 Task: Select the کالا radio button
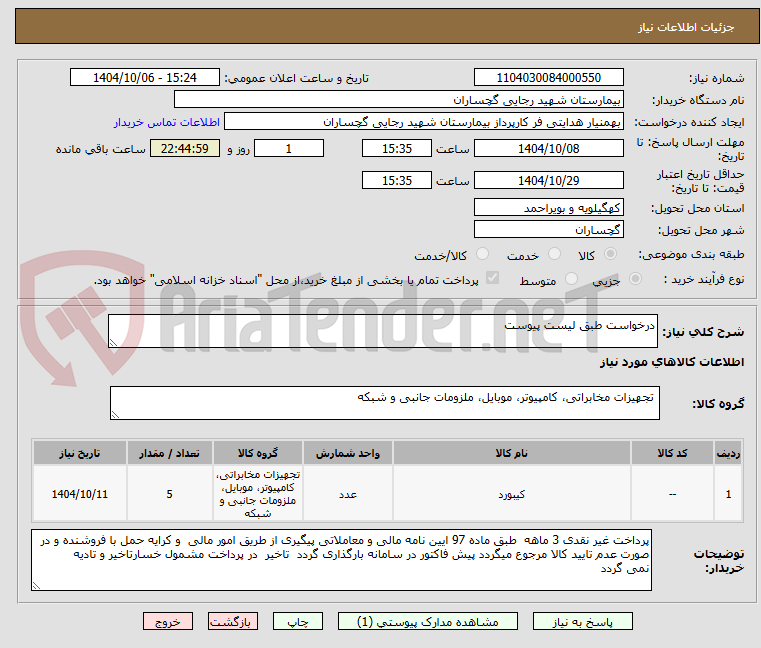pyautogui.click(x=610, y=254)
